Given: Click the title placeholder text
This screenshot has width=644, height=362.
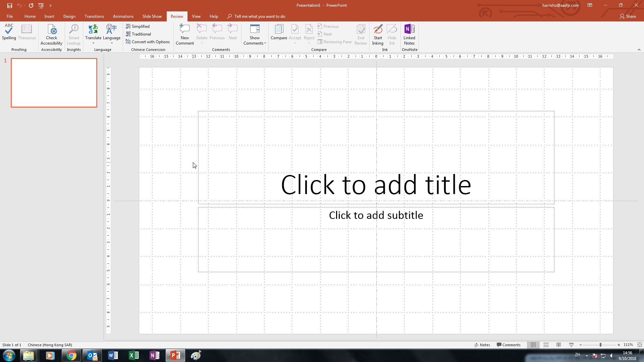Looking at the screenshot, I should coord(376,185).
